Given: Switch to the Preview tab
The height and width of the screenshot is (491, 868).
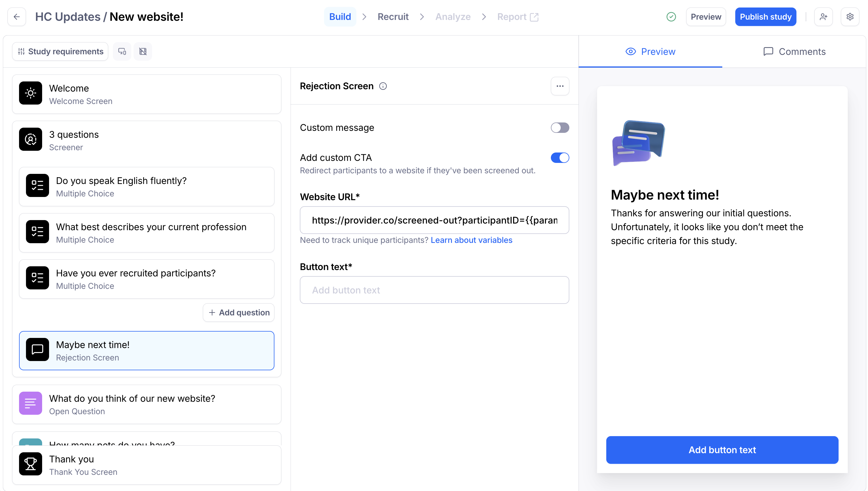Looking at the screenshot, I should 650,52.
